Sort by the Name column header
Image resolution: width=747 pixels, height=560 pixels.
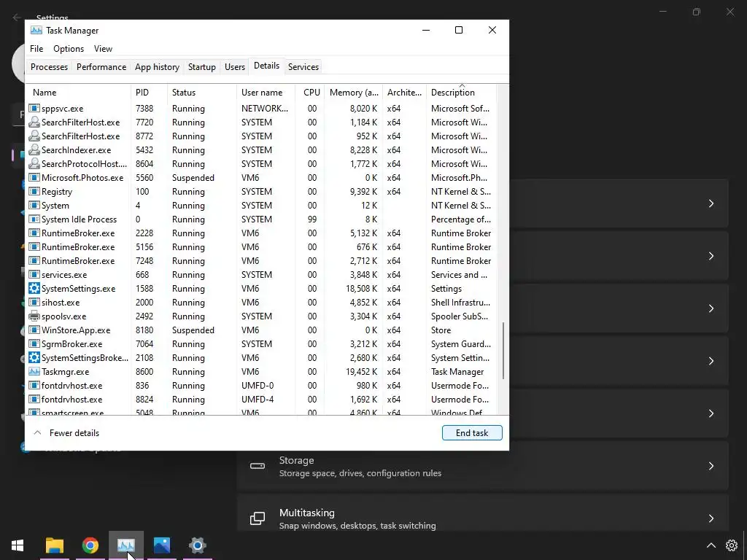pyautogui.click(x=78, y=93)
